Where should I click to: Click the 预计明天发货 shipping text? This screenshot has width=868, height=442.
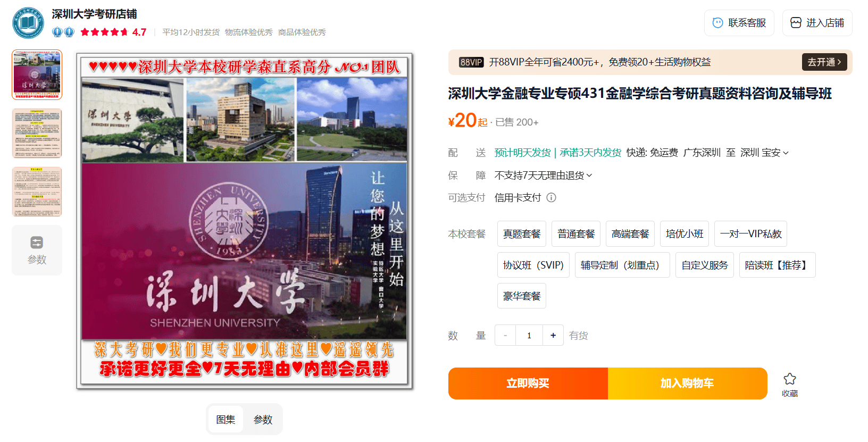coord(523,153)
